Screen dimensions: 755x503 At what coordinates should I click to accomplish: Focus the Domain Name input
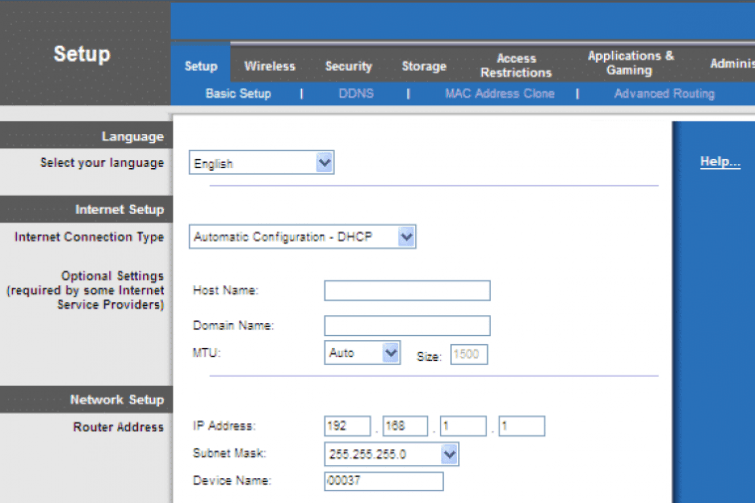point(407,326)
